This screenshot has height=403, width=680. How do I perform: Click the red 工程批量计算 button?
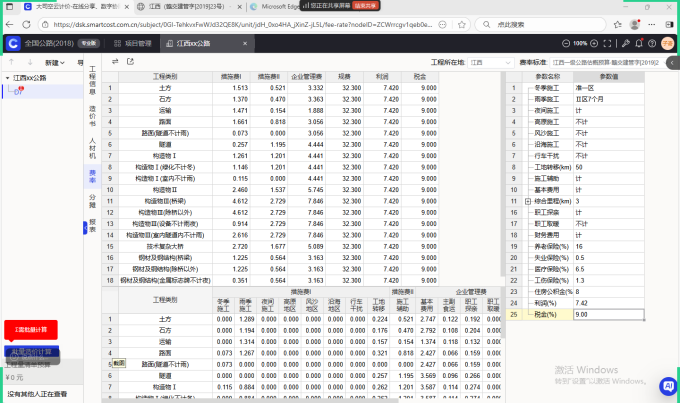[30, 329]
